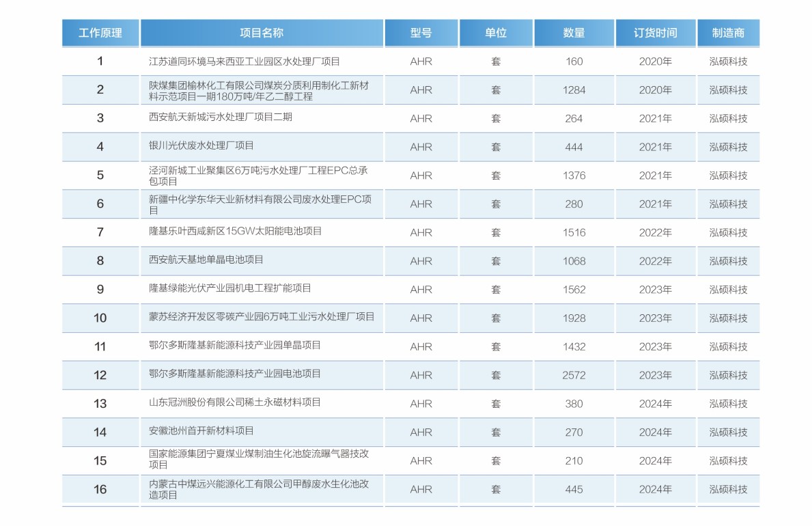Click the 银川光伏废水处理厂项目 cell

(x=201, y=146)
